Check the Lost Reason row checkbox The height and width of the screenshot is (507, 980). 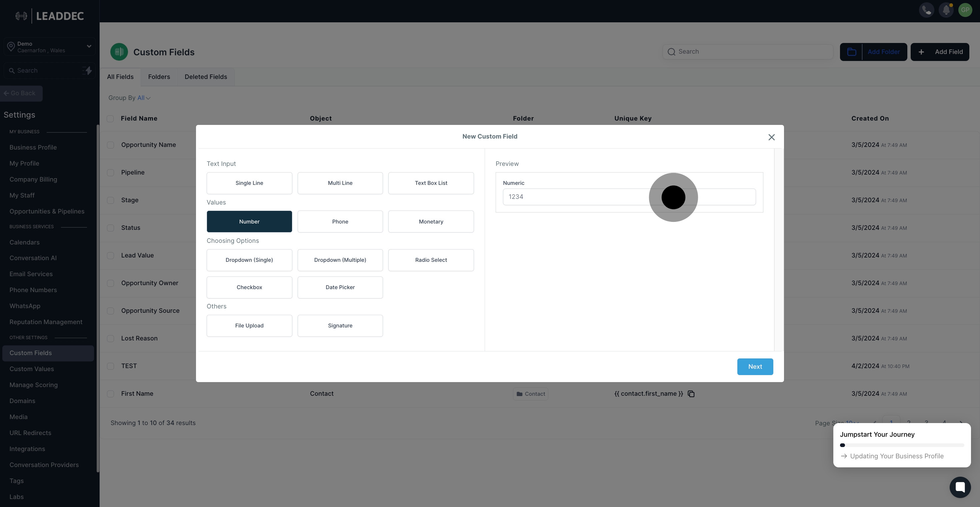tap(110, 339)
